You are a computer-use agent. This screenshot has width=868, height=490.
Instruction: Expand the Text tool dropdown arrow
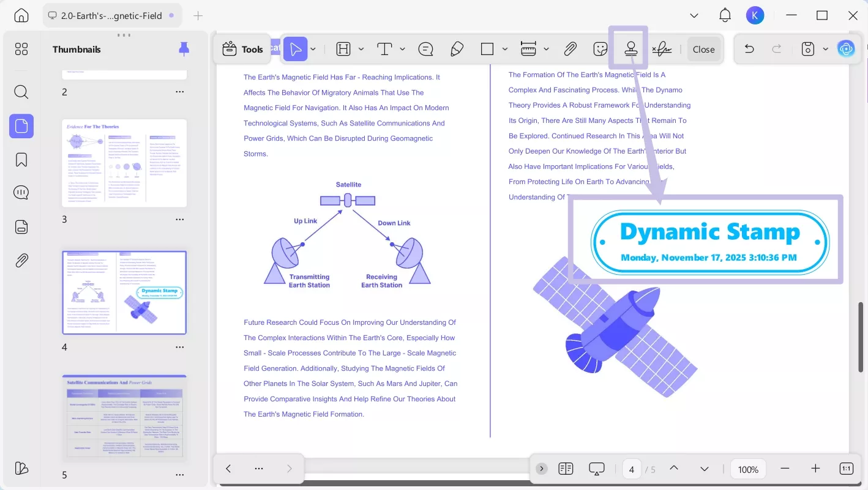click(x=402, y=50)
